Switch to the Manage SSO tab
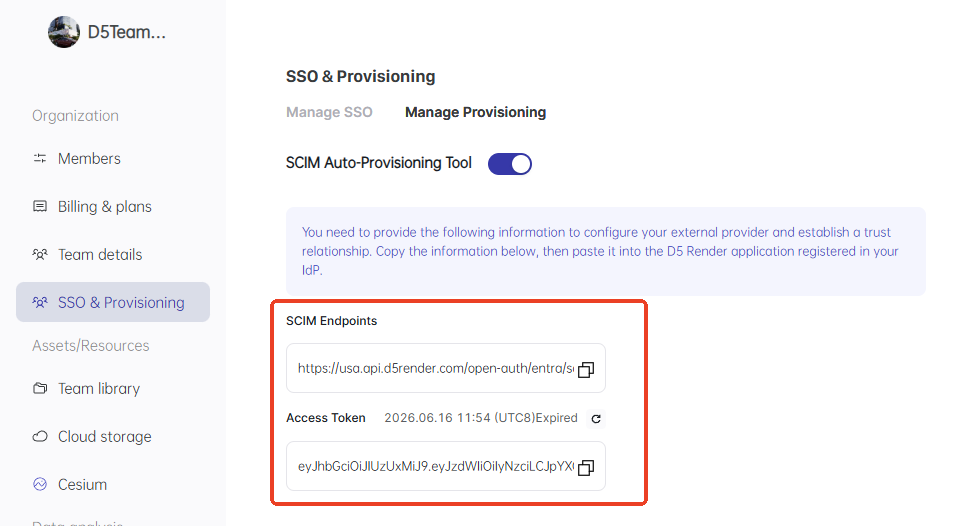The width and height of the screenshot is (965, 526). coord(329,112)
